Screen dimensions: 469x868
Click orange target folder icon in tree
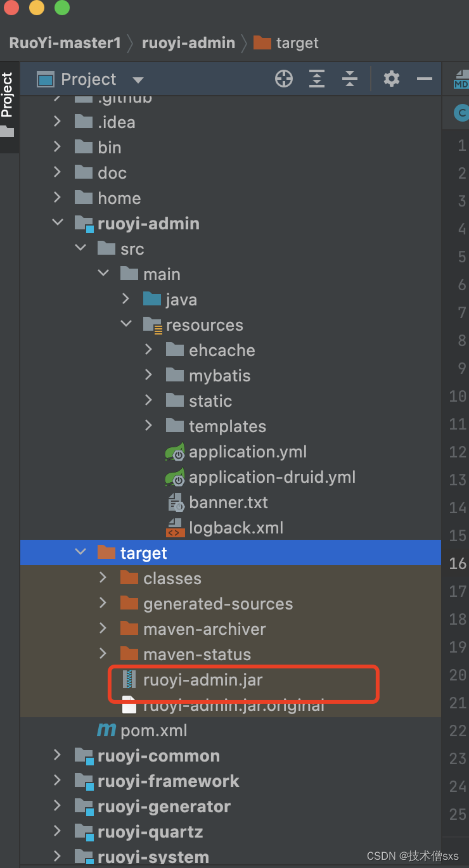pos(106,552)
